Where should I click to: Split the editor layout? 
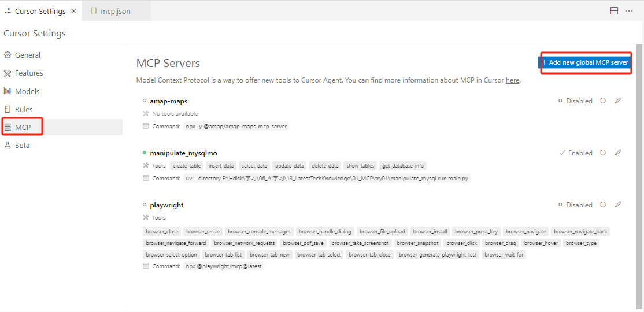click(615, 11)
